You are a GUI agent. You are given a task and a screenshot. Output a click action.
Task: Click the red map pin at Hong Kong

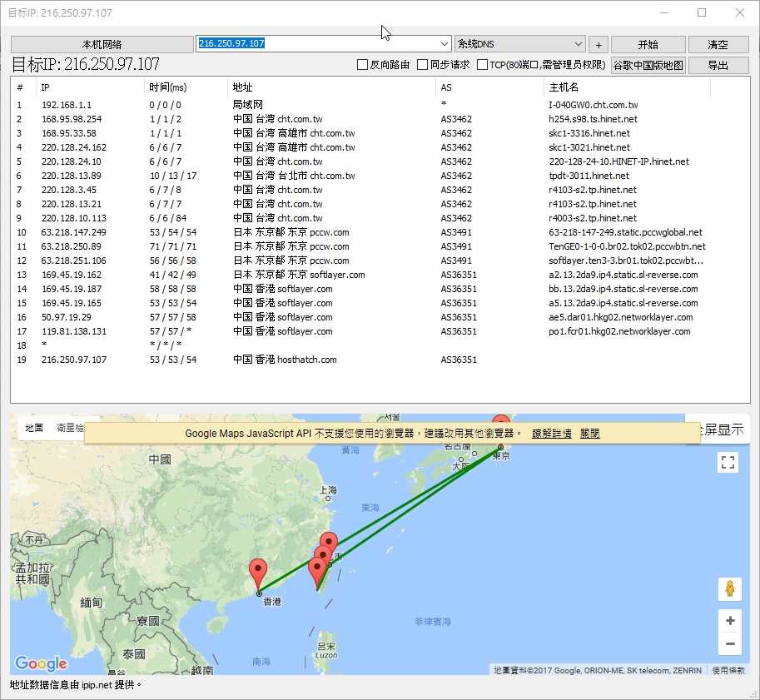pyautogui.click(x=258, y=576)
